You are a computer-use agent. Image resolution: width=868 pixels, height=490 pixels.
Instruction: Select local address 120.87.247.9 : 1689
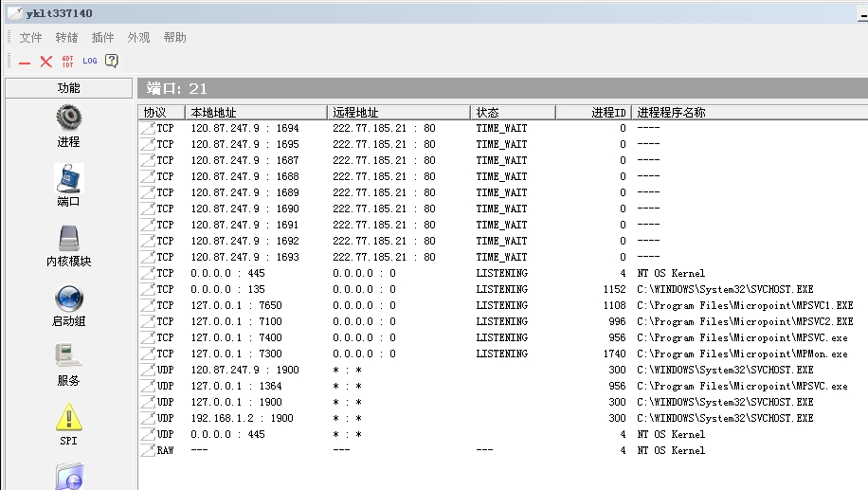(x=244, y=192)
